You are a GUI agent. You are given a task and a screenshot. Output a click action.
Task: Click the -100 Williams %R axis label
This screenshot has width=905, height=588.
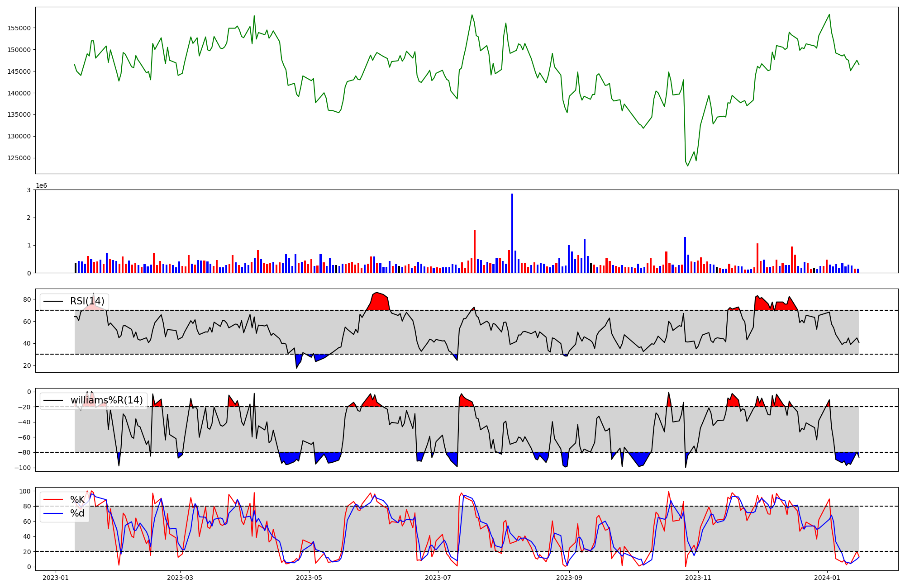coord(22,468)
